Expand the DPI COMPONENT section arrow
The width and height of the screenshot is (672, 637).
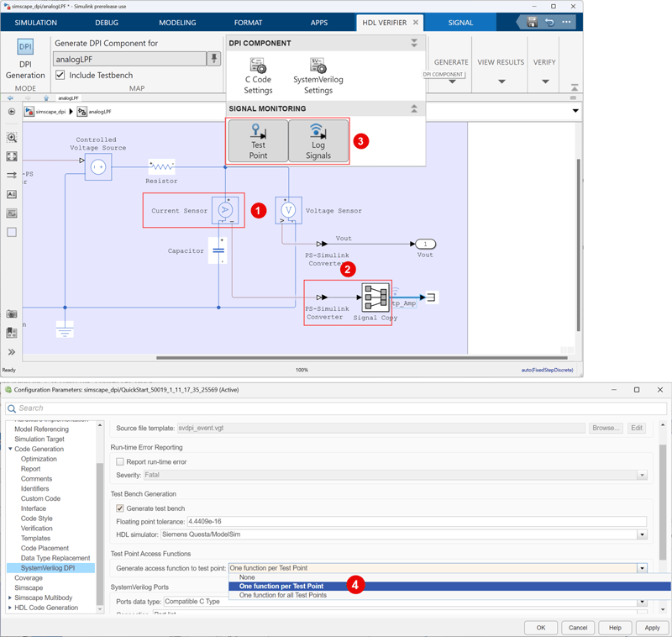[414, 43]
